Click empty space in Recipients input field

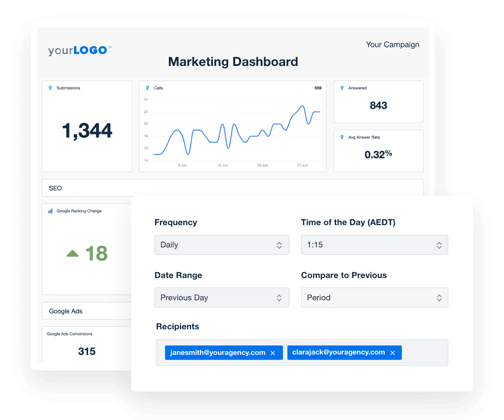click(424, 353)
